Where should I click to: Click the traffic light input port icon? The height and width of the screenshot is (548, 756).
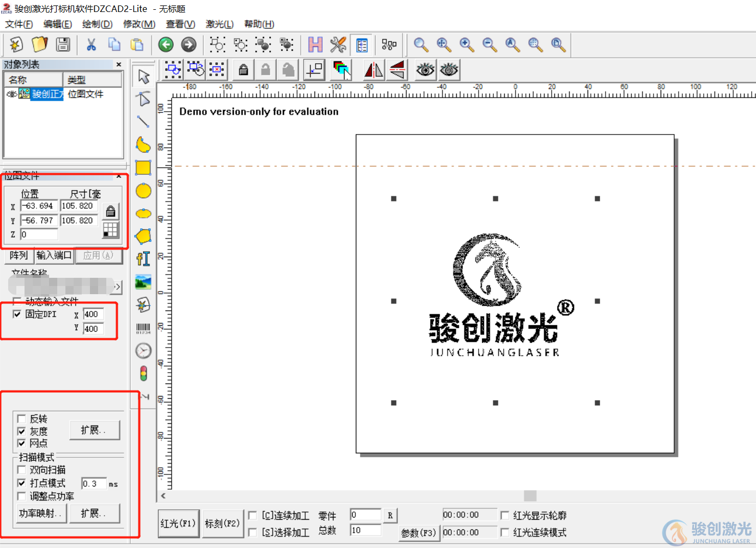[x=143, y=374]
